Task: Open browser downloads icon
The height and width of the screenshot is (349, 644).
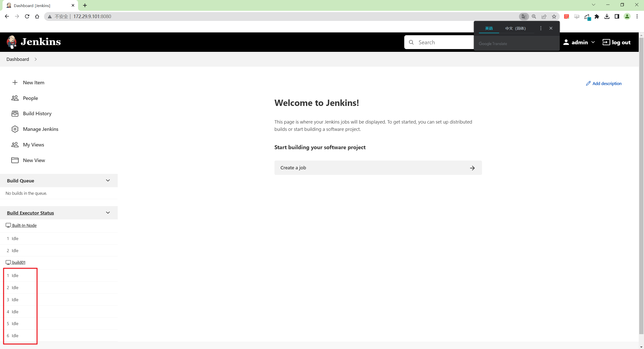Action: (x=607, y=17)
